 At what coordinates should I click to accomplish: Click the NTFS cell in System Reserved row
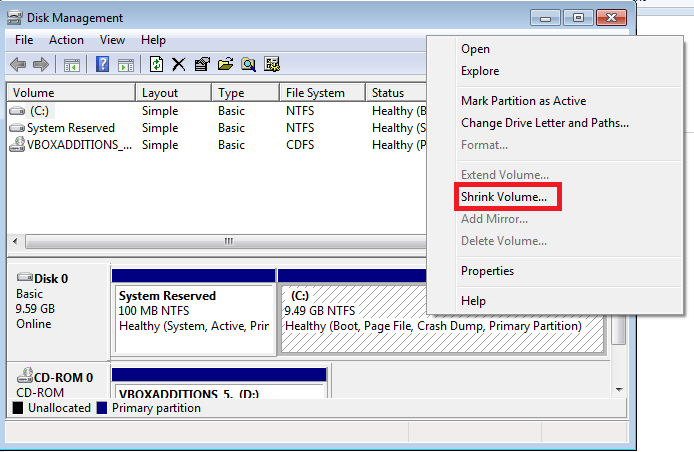pos(300,128)
